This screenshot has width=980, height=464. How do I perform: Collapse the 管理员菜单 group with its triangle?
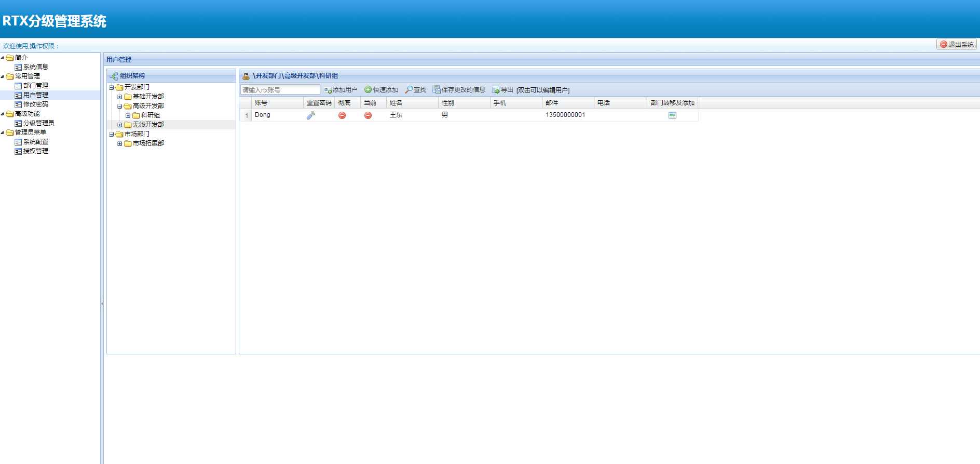coord(3,132)
